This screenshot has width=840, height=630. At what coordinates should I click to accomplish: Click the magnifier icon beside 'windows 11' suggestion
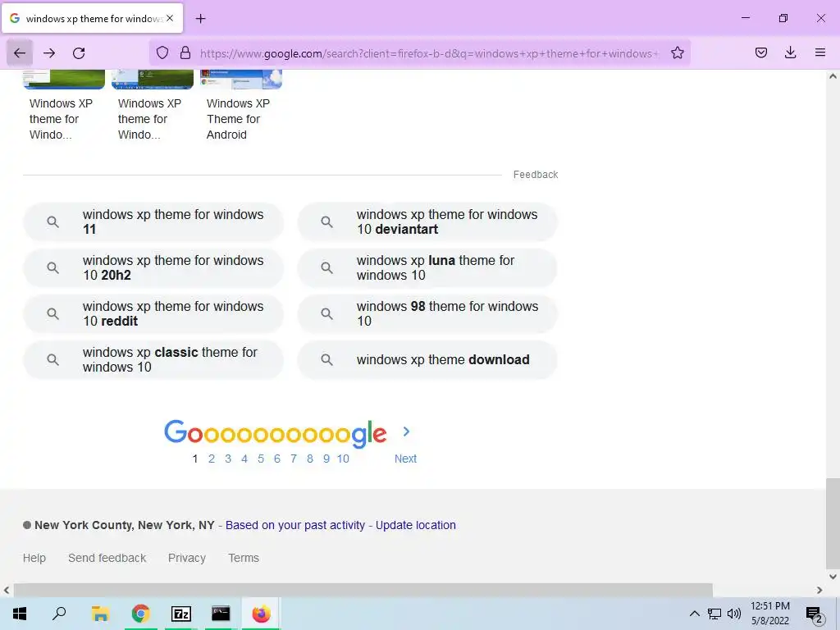tap(52, 221)
